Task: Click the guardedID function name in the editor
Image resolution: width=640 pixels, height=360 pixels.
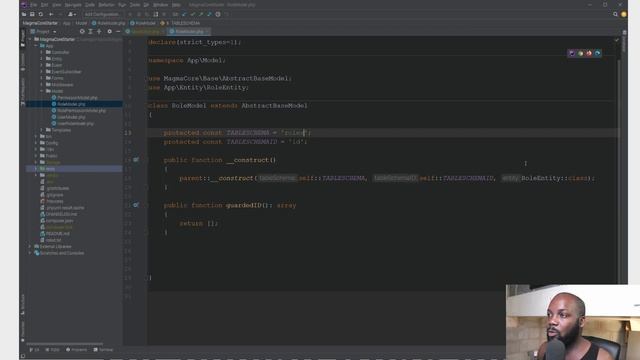Action: pyautogui.click(x=244, y=205)
